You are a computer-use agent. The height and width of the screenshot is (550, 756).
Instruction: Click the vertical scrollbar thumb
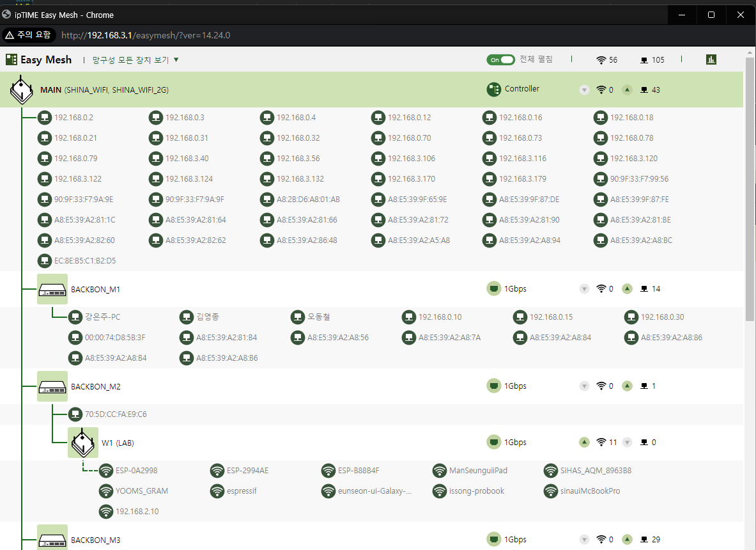[750, 188]
